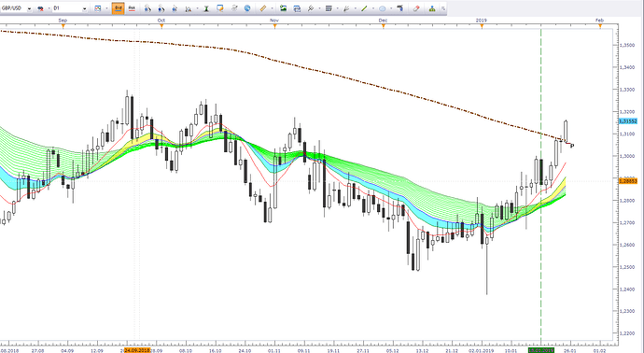Screen dimensions: 644x353
Task: Click the Oct month marker triangle
Action: [161, 26]
